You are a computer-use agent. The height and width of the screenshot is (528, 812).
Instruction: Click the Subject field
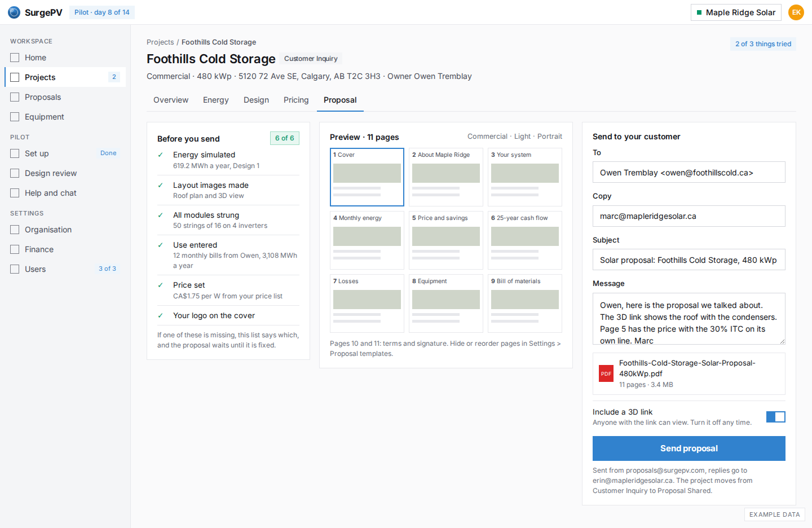tap(689, 259)
